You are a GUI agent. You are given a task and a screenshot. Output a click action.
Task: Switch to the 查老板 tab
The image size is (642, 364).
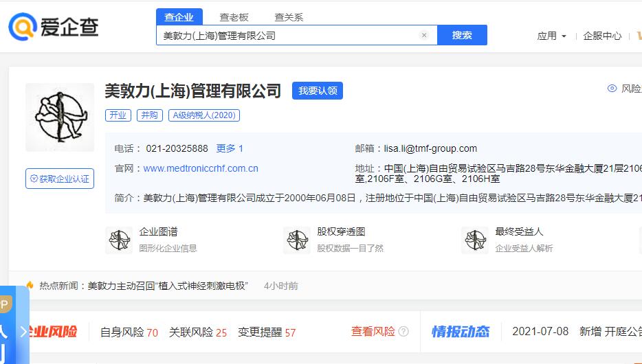(x=234, y=17)
